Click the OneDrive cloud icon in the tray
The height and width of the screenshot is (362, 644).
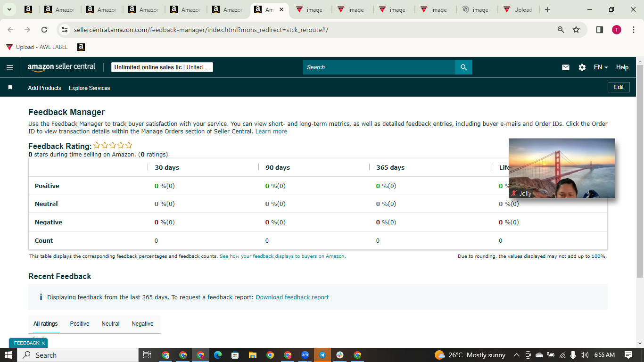pyautogui.click(x=539, y=355)
